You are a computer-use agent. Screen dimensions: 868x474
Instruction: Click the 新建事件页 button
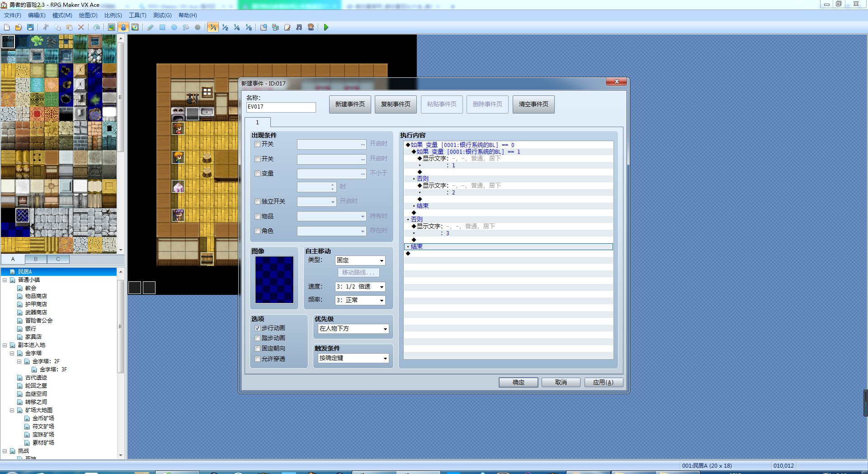[350, 104]
